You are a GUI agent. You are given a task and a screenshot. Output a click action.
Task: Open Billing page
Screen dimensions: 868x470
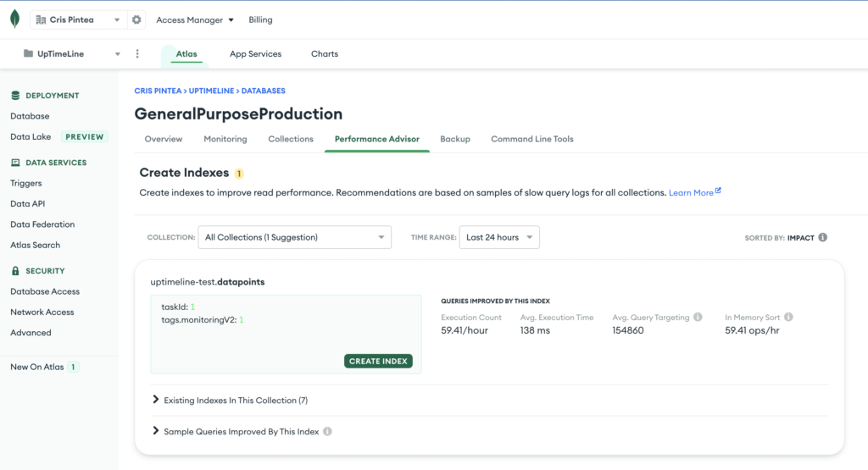260,20
